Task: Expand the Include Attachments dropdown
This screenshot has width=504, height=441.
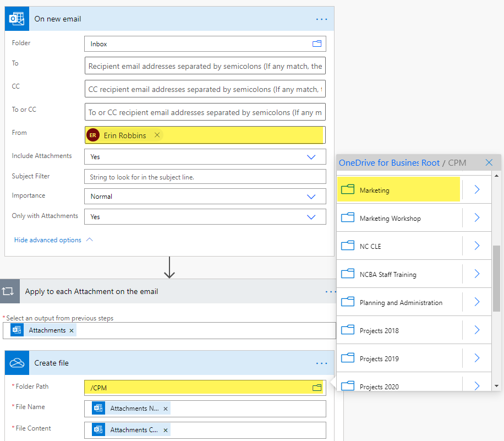Action: click(x=311, y=157)
